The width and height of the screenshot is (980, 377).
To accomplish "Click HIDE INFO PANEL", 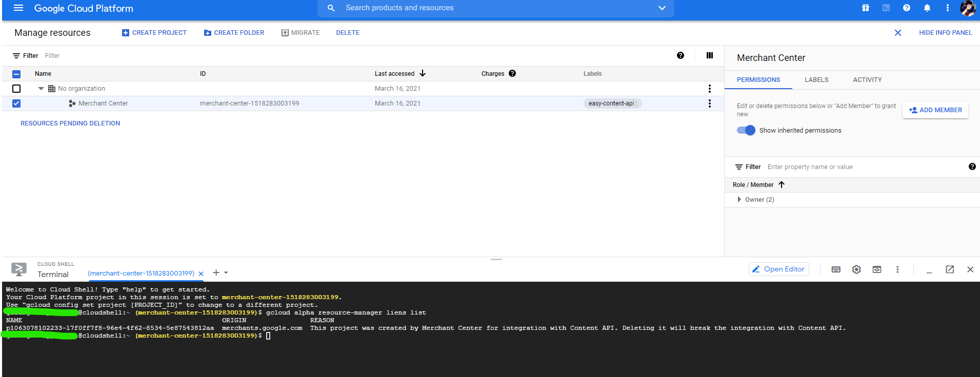I will pyautogui.click(x=945, y=33).
